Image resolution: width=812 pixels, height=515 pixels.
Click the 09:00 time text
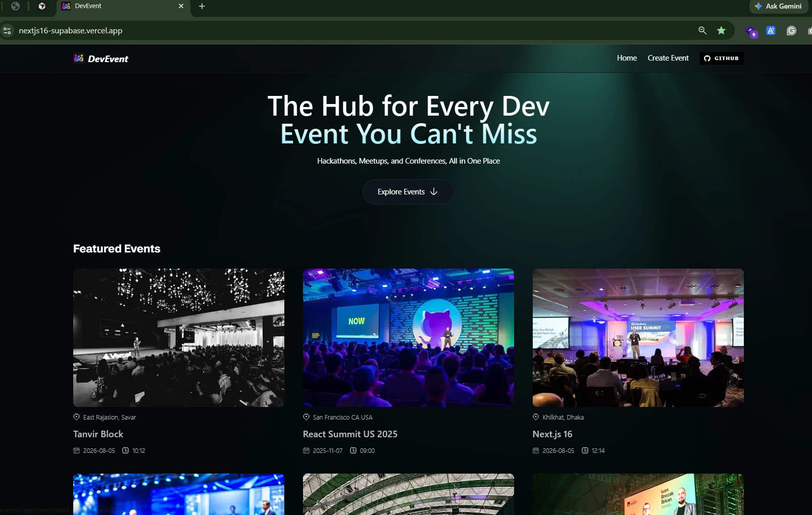(368, 451)
